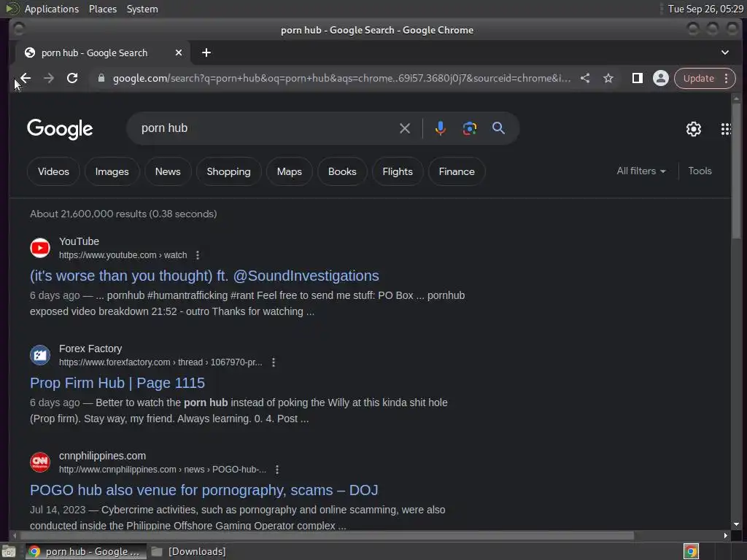Open the search Tools option
This screenshot has width=747, height=560.
700,171
